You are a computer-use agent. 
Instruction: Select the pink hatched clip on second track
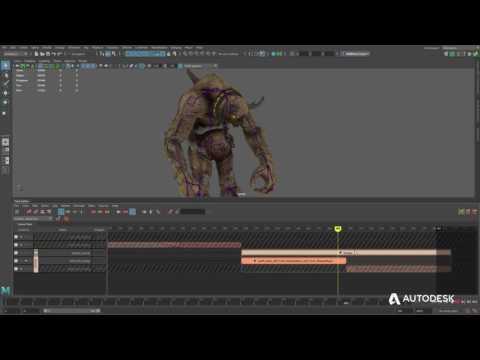click(174, 245)
